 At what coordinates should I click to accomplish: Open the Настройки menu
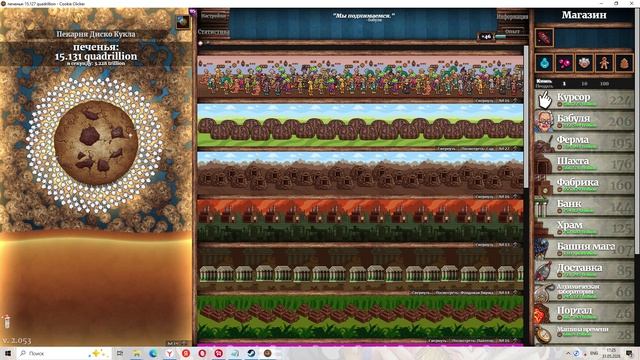click(x=213, y=16)
